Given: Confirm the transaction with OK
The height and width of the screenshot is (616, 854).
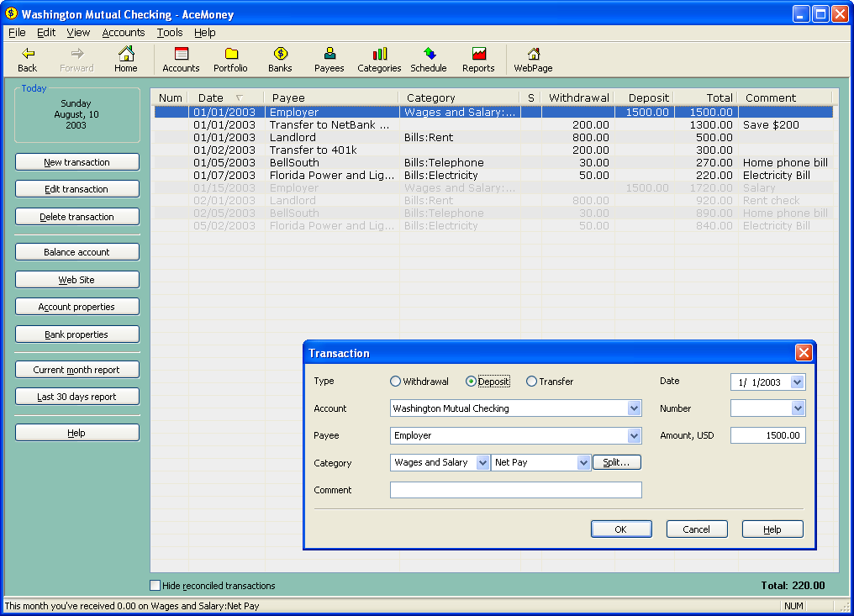Looking at the screenshot, I should 621,529.
